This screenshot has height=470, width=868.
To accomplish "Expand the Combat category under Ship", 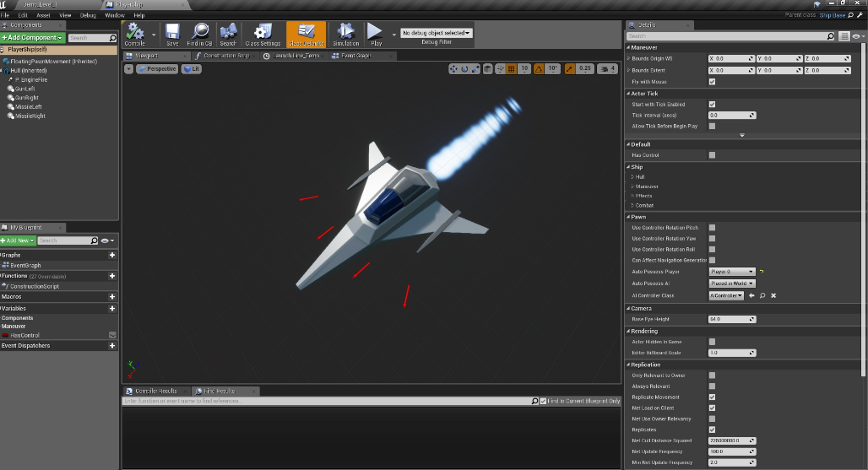I will point(632,205).
